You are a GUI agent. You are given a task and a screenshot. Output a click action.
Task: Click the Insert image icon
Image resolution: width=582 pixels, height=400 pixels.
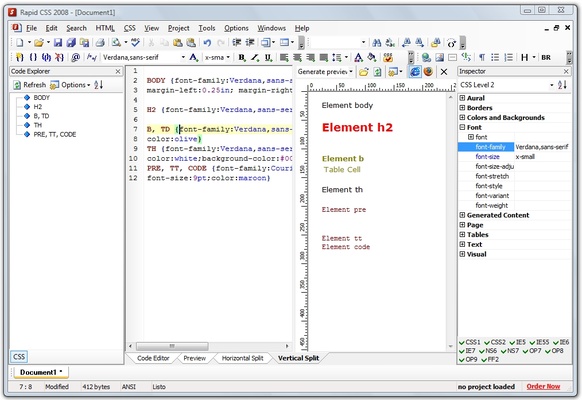439,57
